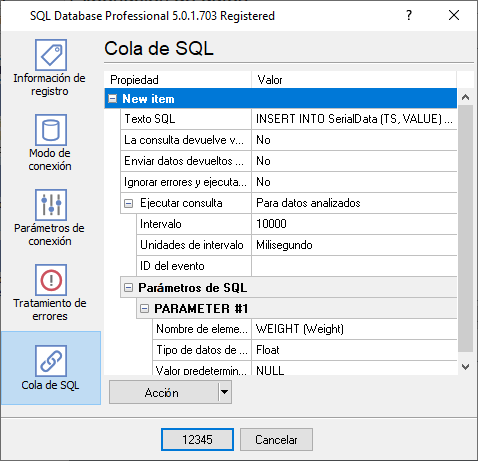This screenshot has width=478, height=461.
Task: Open Tratamiento de errores warning icon
Action: coord(51,280)
